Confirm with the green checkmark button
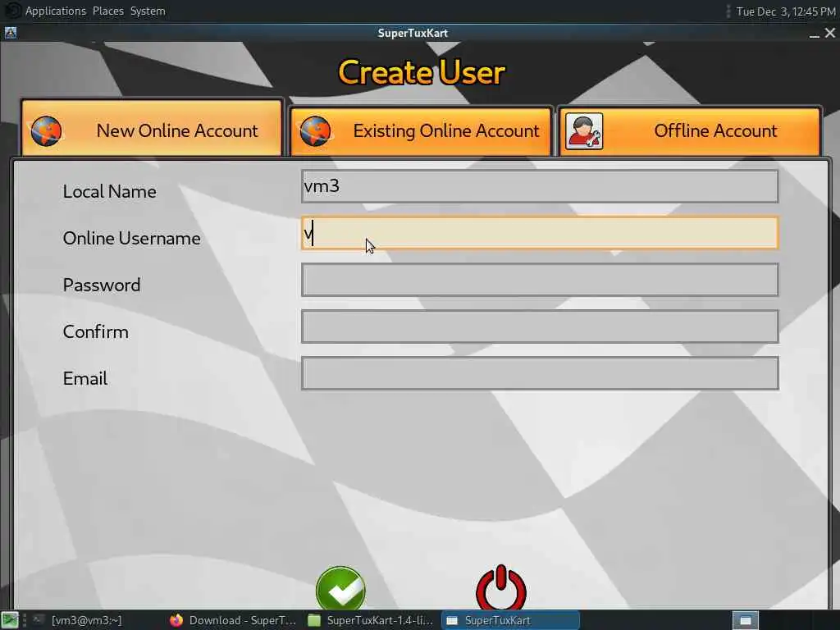Image resolution: width=840 pixels, height=630 pixels. pyautogui.click(x=340, y=588)
